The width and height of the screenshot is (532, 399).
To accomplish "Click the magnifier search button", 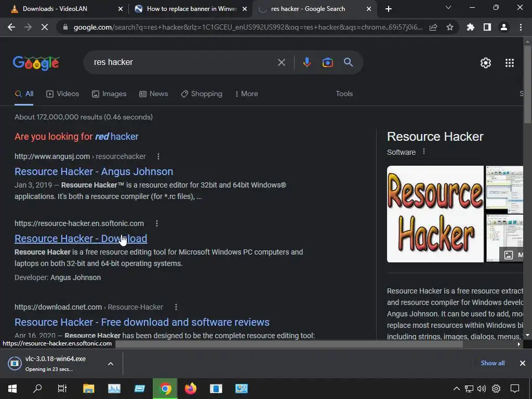I will tap(349, 62).
